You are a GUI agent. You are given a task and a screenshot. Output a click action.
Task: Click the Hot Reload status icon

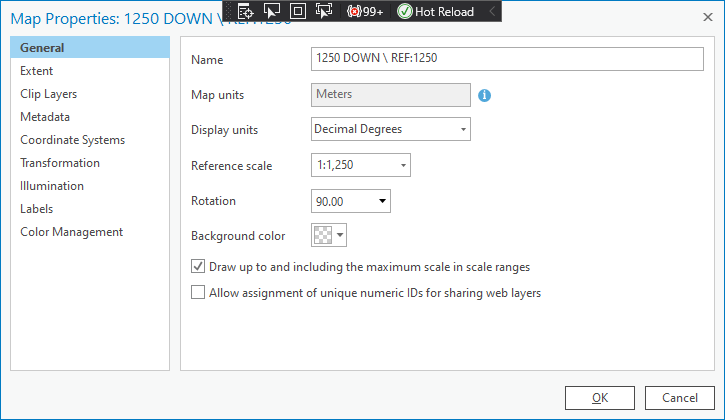[405, 11]
